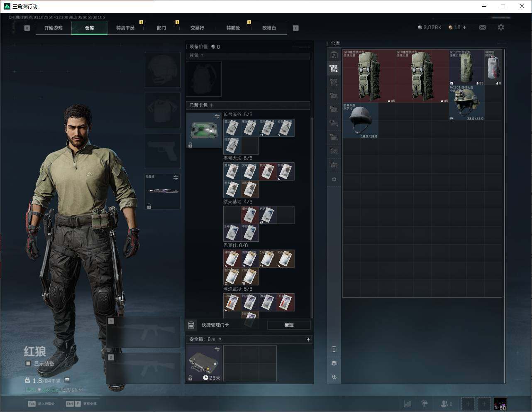Click the 巴克什: 6/6 keycard label
532x412 pixels.
236,245
